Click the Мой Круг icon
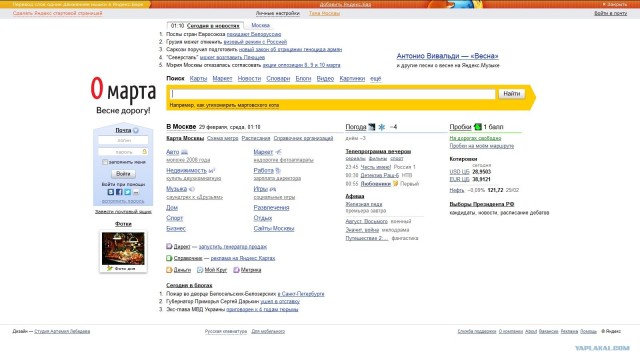 tap(200, 270)
